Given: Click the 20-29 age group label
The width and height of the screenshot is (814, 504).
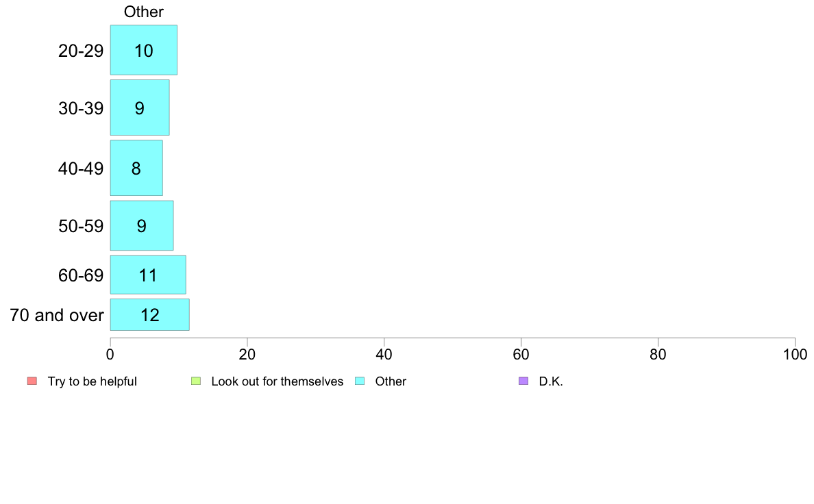Looking at the screenshot, I should 81,51.
